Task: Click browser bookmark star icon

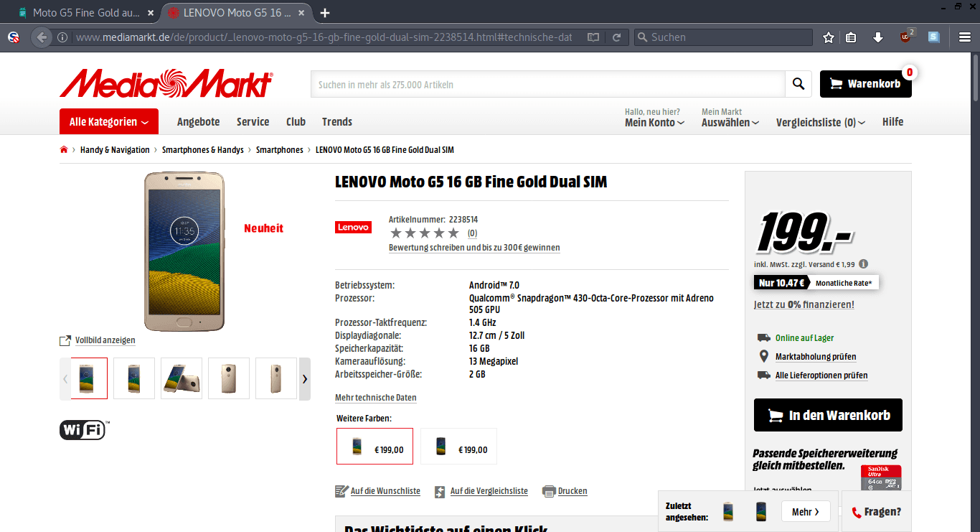Action: point(829,37)
